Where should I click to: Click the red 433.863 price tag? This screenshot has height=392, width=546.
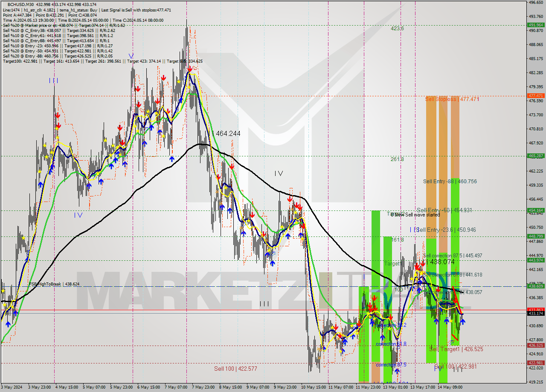536,310
